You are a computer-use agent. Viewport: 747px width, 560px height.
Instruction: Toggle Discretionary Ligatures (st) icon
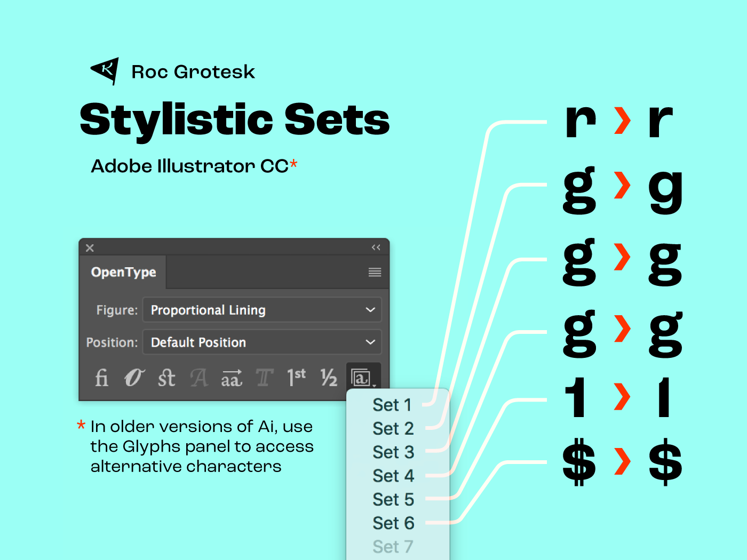point(166,378)
